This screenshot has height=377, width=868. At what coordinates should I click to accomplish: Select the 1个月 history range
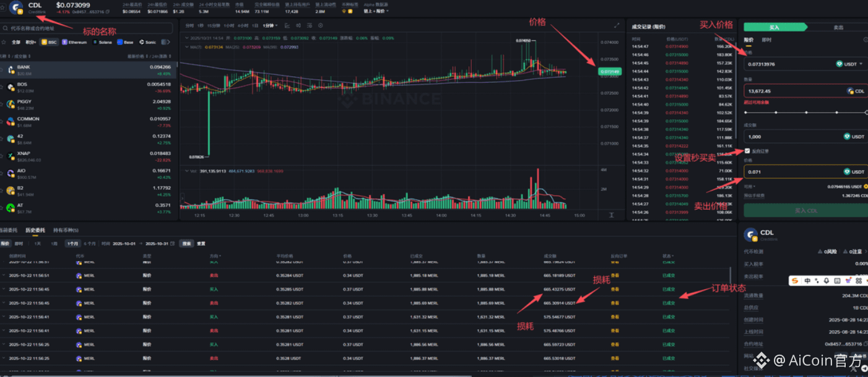point(73,244)
